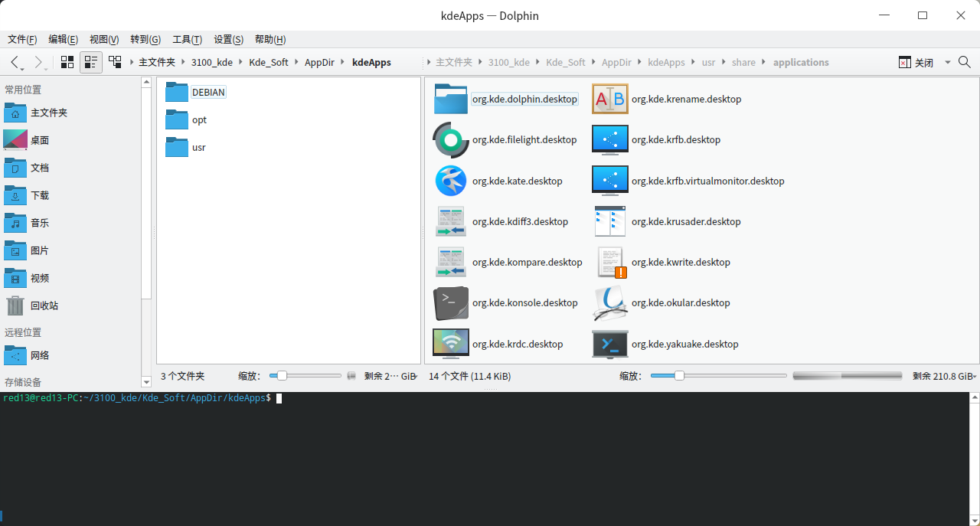The width and height of the screenshot is (980, 526).
Task: Close the split view with 关闭 button
Action: coord(916,63)
